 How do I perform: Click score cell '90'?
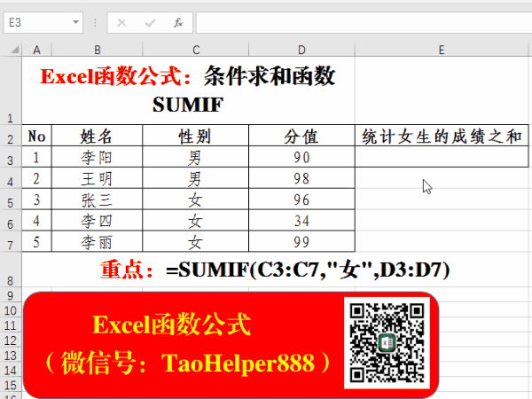[301, 157]
